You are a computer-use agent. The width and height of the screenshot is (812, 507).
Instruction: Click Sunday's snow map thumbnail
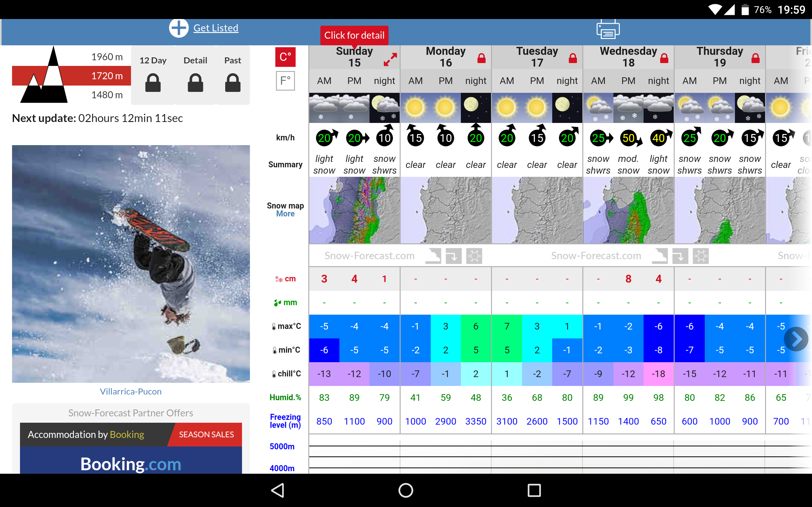(x=354, y=210)
